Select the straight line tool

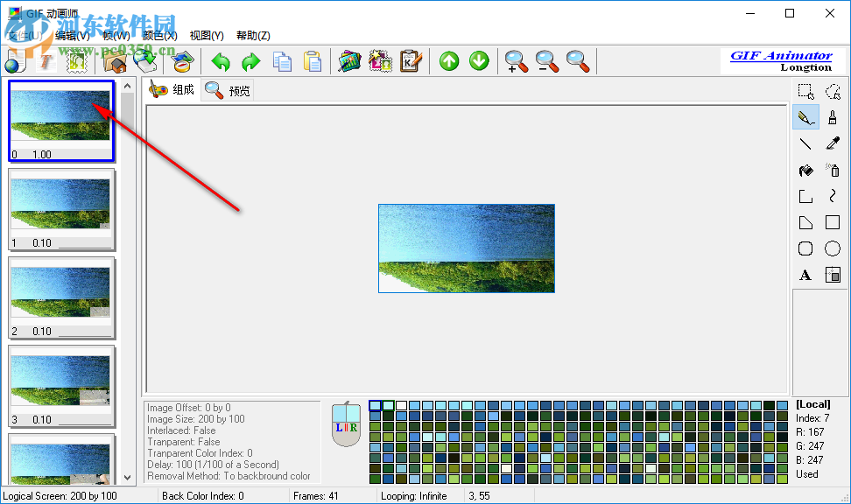click(805, 143)
